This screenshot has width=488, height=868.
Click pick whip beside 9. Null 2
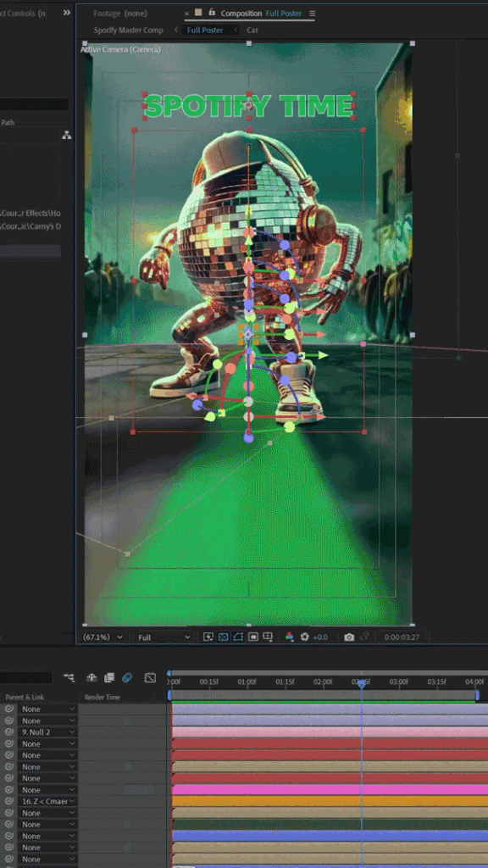coord(8,732)
